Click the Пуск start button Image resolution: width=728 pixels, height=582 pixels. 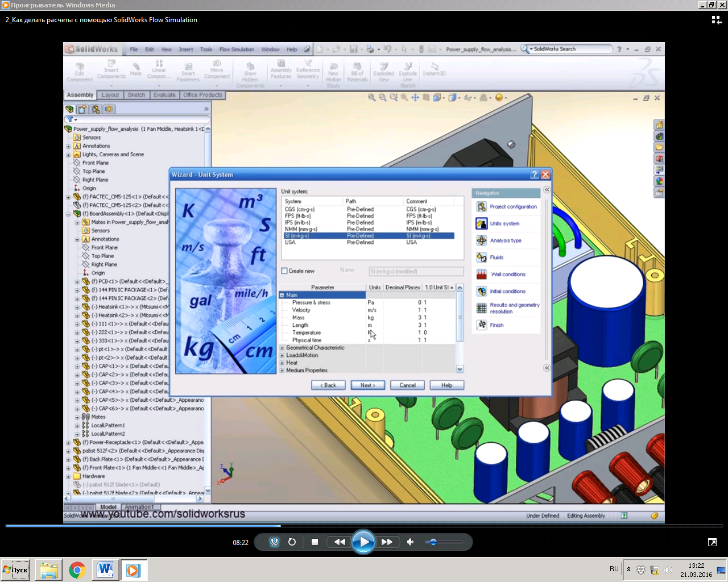[15, 570]
